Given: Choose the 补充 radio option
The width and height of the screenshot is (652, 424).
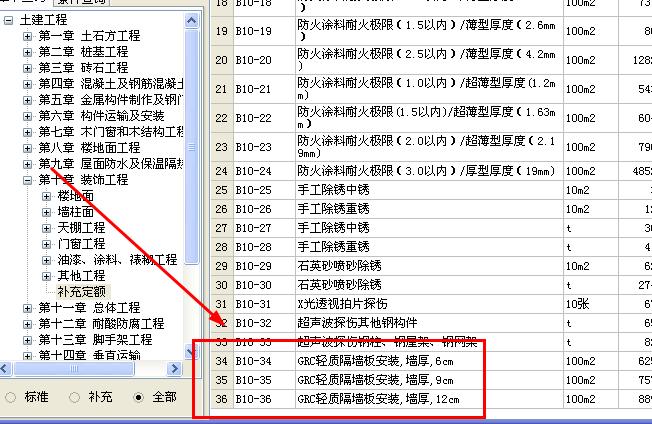Looking at the screenshot, I should (x=74, y=397).
